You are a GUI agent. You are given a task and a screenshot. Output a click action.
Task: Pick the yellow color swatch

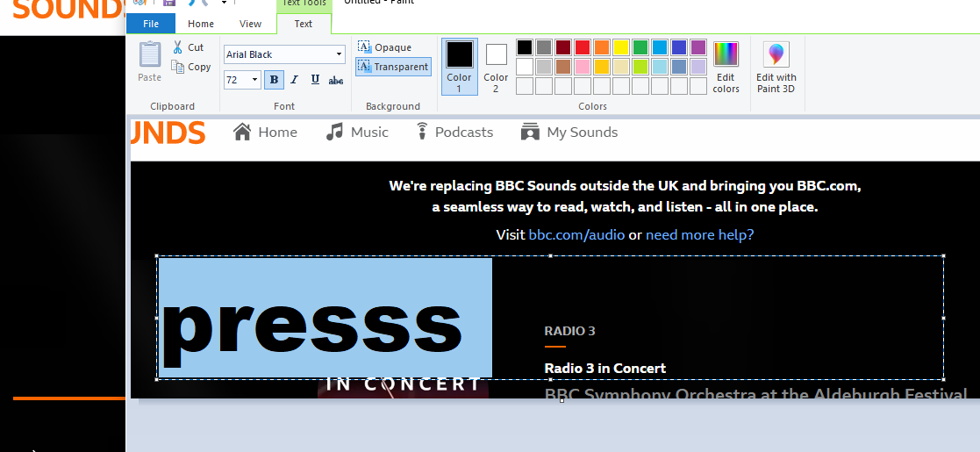tap(620, 47)
